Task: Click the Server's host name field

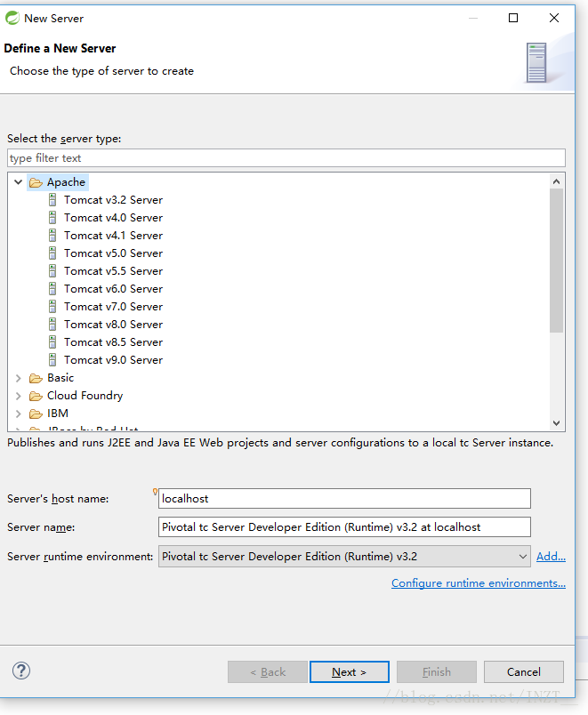Action: click(x=344, y=498)
